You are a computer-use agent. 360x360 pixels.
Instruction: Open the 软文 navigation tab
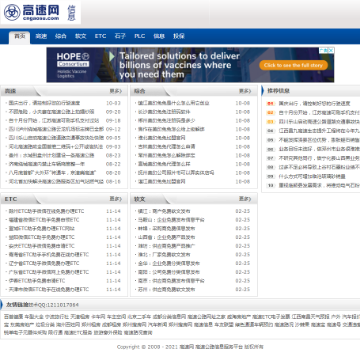point(80,36)
